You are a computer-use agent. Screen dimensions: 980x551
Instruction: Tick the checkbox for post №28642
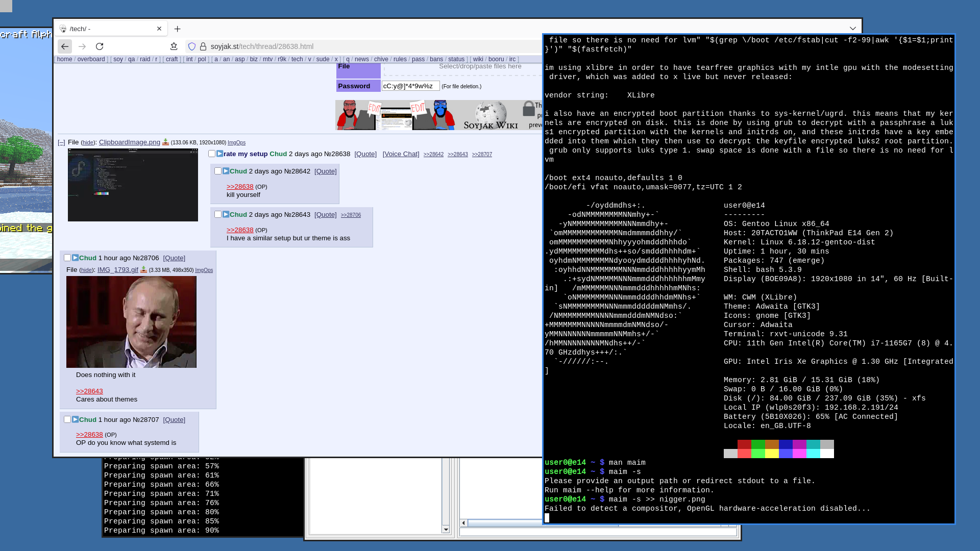pos(218,171)
